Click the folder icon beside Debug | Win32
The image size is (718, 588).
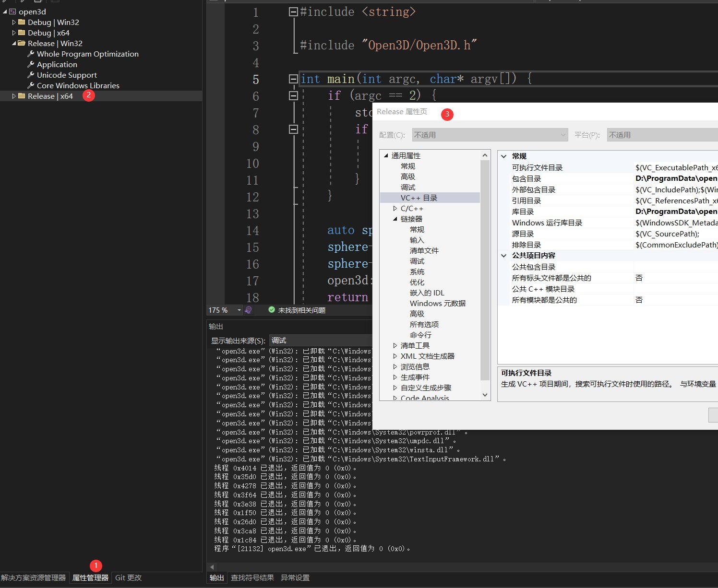(x=22, y=22)
